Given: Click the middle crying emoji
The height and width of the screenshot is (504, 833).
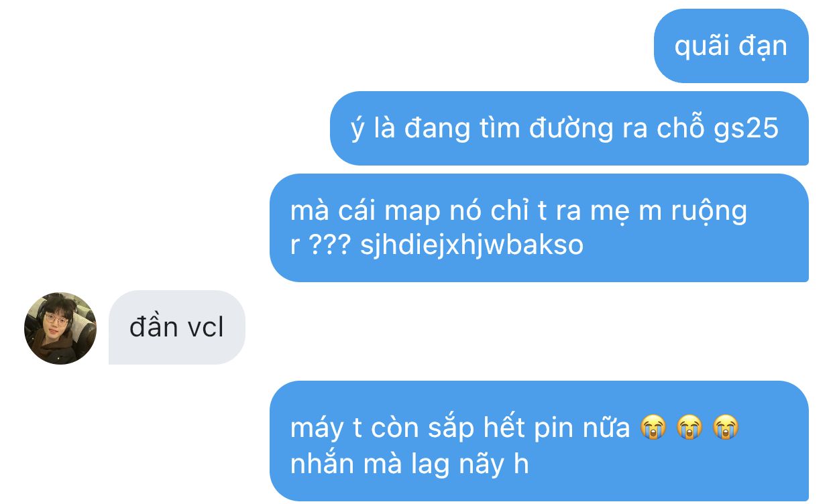Looking at the screenshot, I should (689, 427).
